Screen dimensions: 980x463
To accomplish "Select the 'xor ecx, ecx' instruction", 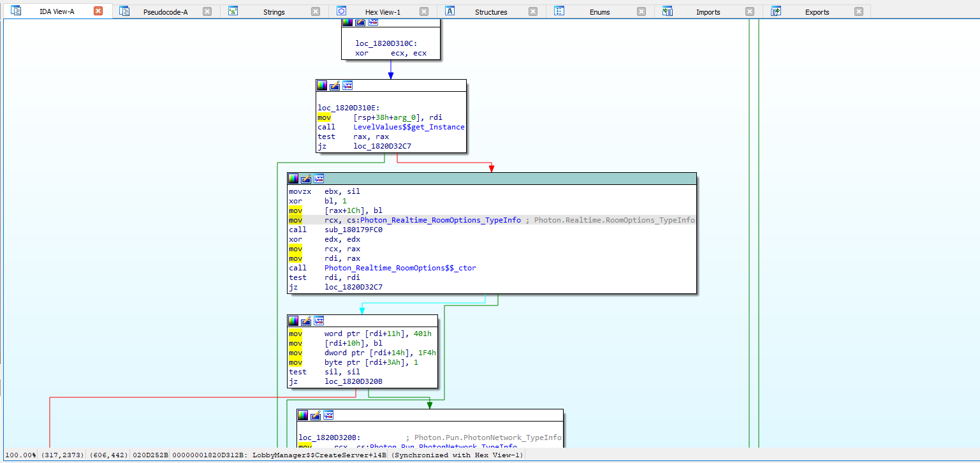I will pos(391,53).
